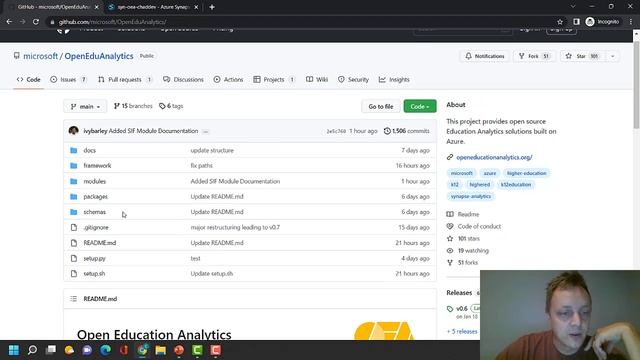Select the higher-education topic tag
The image size is (640, 360).
[x=527, y=173]
